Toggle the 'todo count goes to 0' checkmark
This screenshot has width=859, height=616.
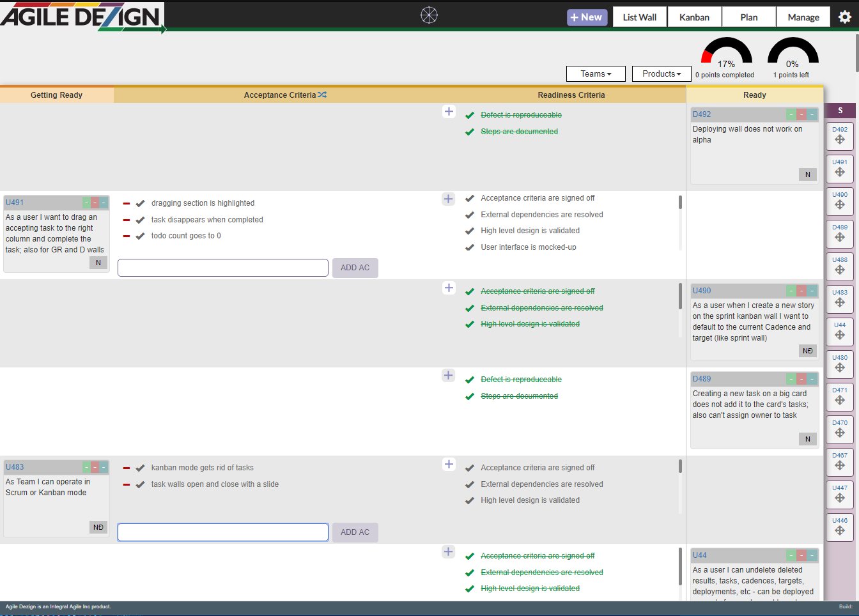(x=141, y=236)
